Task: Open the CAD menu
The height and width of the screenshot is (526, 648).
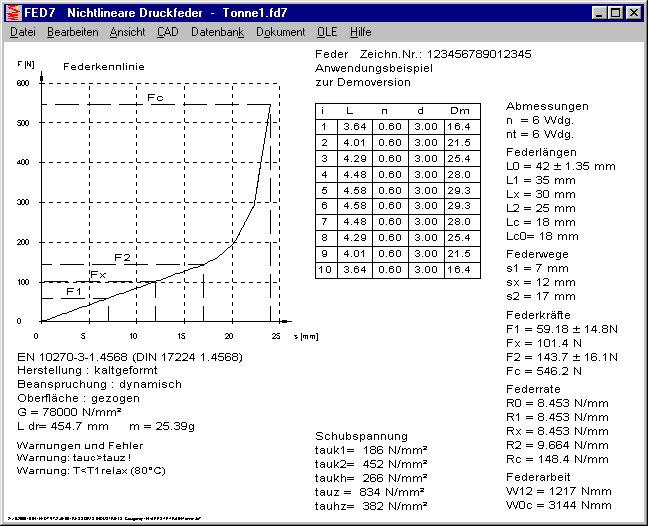Action: click(x=168, y=32)
